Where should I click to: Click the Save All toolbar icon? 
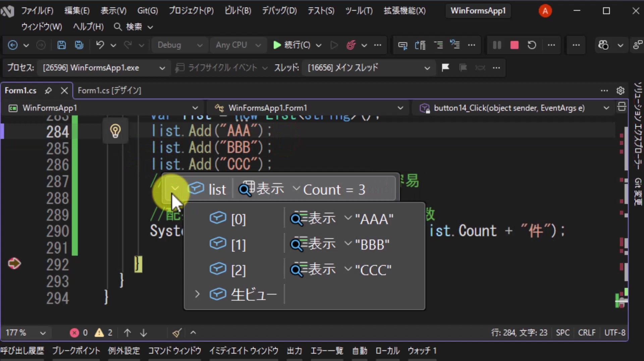pos(79,45)
